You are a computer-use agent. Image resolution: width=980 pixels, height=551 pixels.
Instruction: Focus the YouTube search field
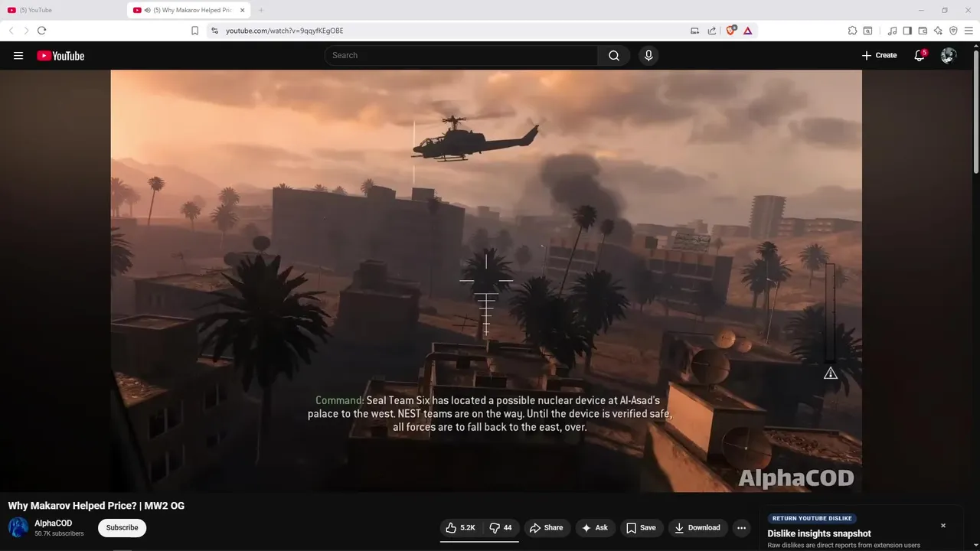[x=461, y=55]
